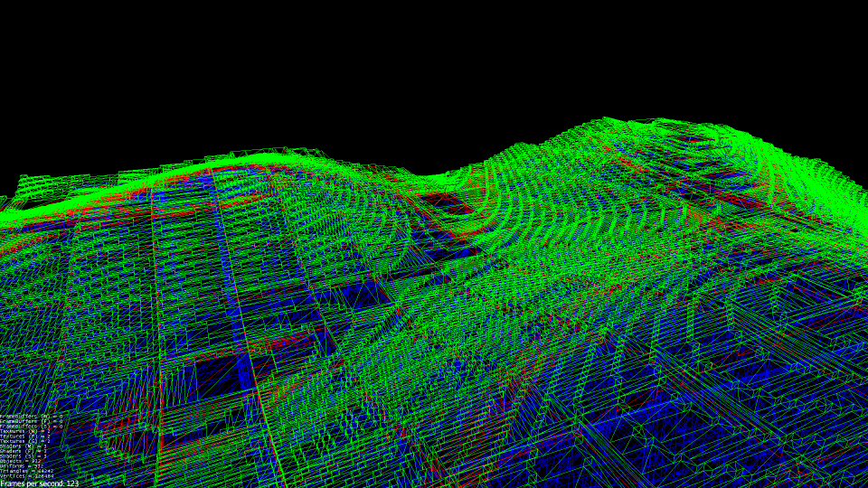Click the "Framebuffers (S) = 0" line
This screenshot has width=868, height=488.
coord(31,426)
